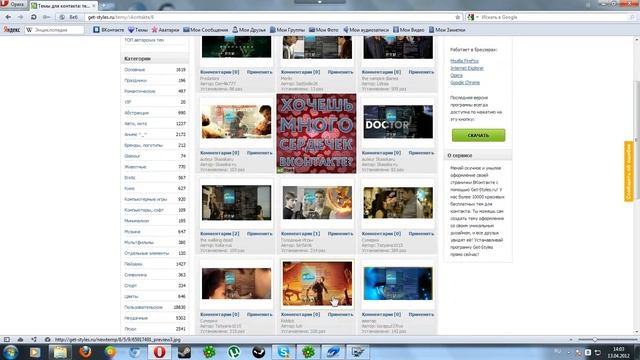Switch to the Темы для контакта tab
This screenshot has width=640, height=360.
pyautogui.click(x=63, y=6)
